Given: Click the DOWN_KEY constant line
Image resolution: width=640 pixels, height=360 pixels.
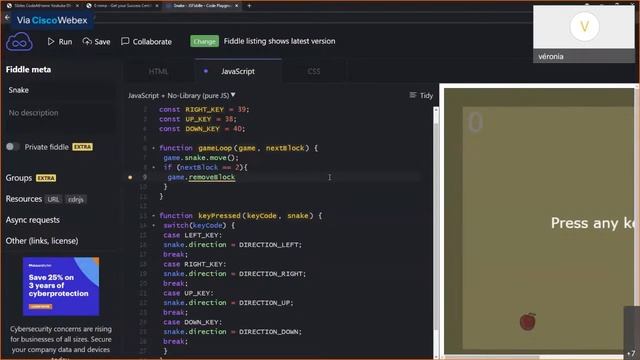Looking at the screenshot, I should click(202, 129).
